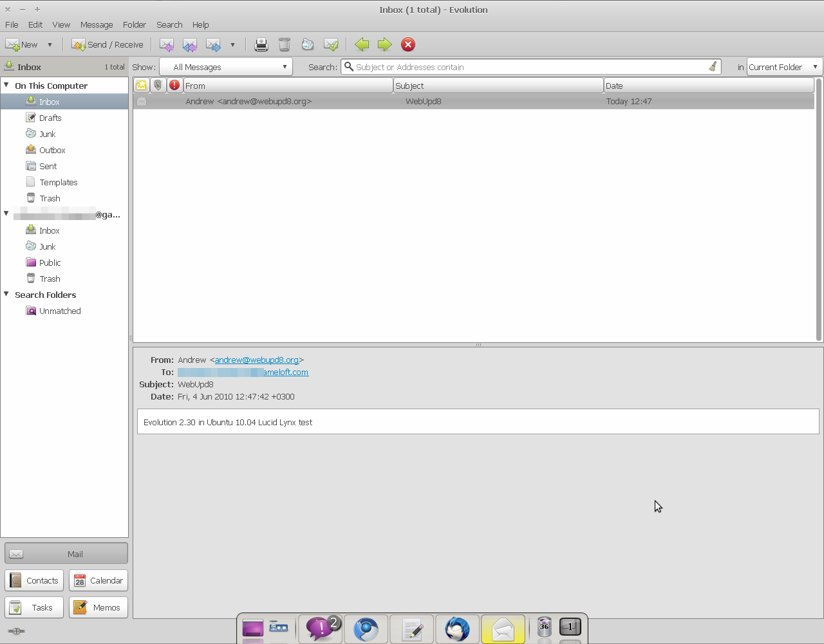Click the andrew@webupd8.org email link
The image size is (824, 644).
[x=256, y=360]
